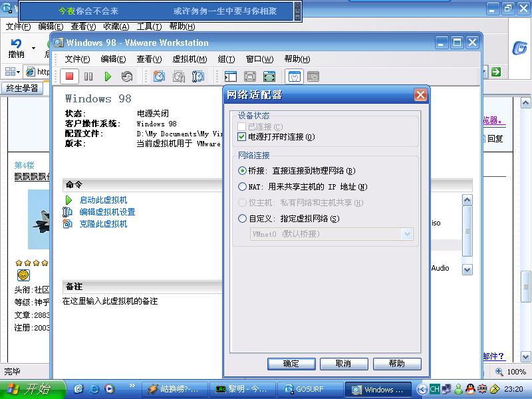The height and width of the screenshot is (399, 532).
Task: Switch to the 終生學習 browser tab
Action: (x=23, y=88)
